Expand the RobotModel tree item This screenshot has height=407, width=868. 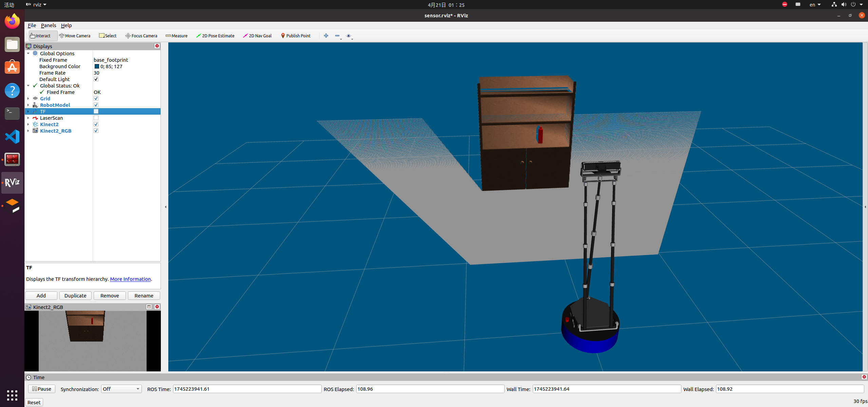28,105
